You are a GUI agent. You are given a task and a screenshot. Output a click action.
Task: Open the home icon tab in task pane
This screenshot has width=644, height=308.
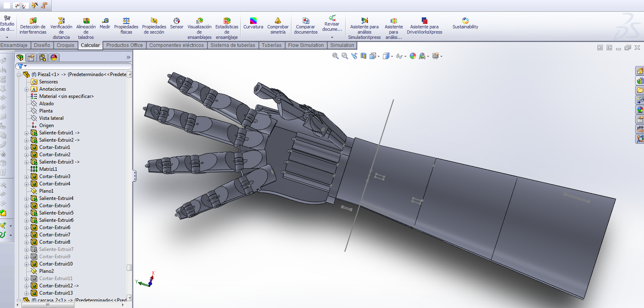coord(640,71)
